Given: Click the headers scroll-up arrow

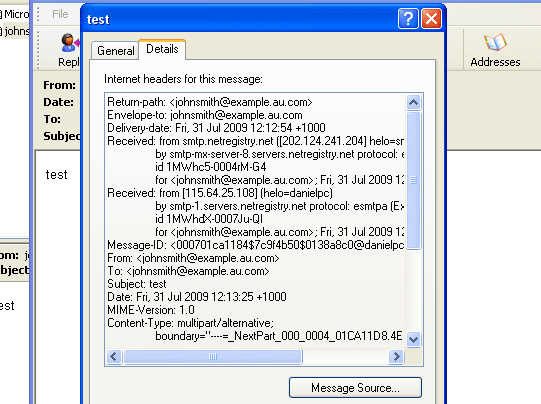Looking at the screenshot, I should coord(413,102).
